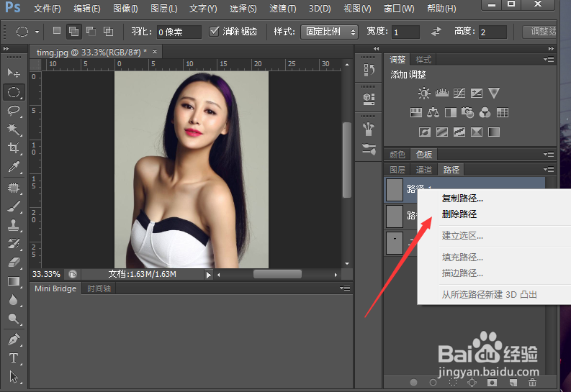
Task: Select the Clone Stamp tool
Action: pos(14,225)
